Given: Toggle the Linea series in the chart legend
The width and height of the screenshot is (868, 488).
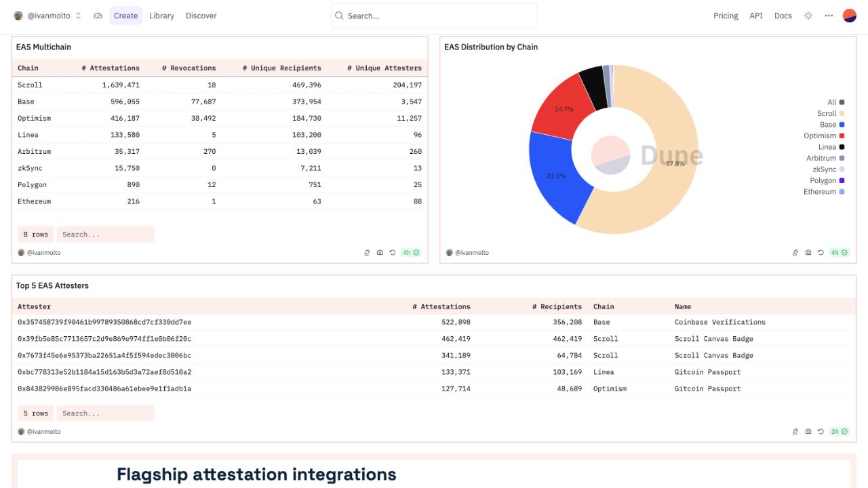Looking at the screenshot, I should [831, 147].
